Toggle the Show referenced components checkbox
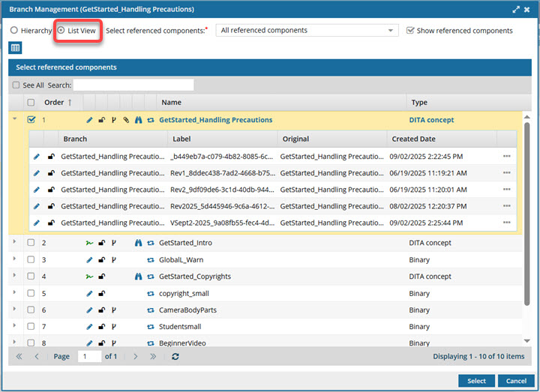The width and height of the screenshot is (540, 392). [410, 31]
